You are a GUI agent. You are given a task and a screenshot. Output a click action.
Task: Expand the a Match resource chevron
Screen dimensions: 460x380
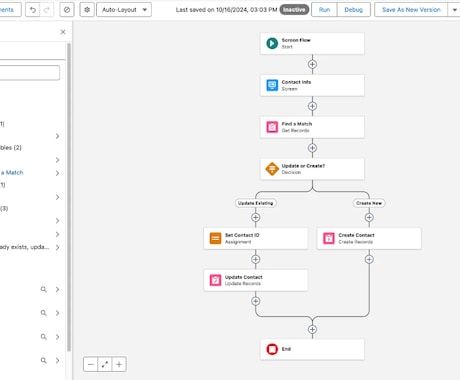tap(57, 173)
